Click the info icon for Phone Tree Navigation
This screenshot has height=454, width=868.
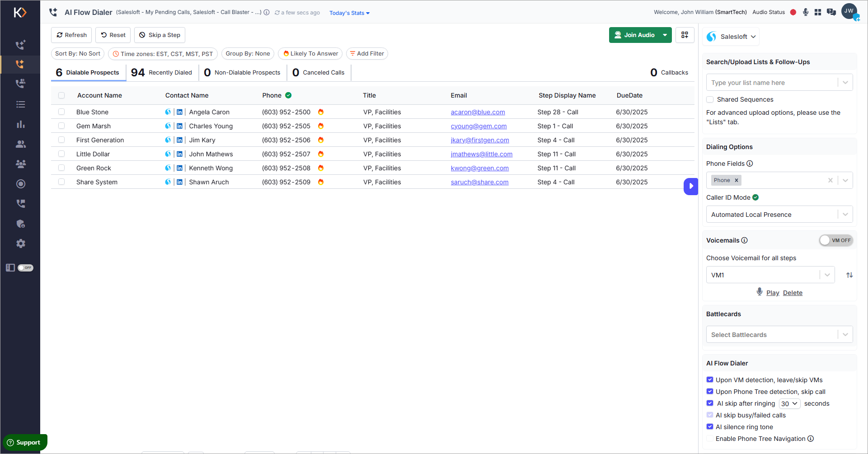[x=811, y=439]
